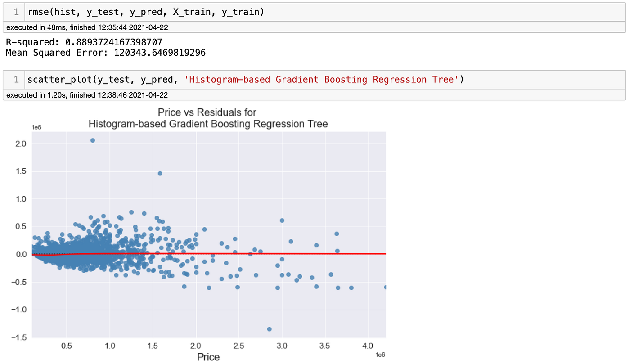The height and width of the screenshot is (364, 630).
Task: Click the x-axis label 'Price'
Action: pyautogui.click(x=207, y=357)
